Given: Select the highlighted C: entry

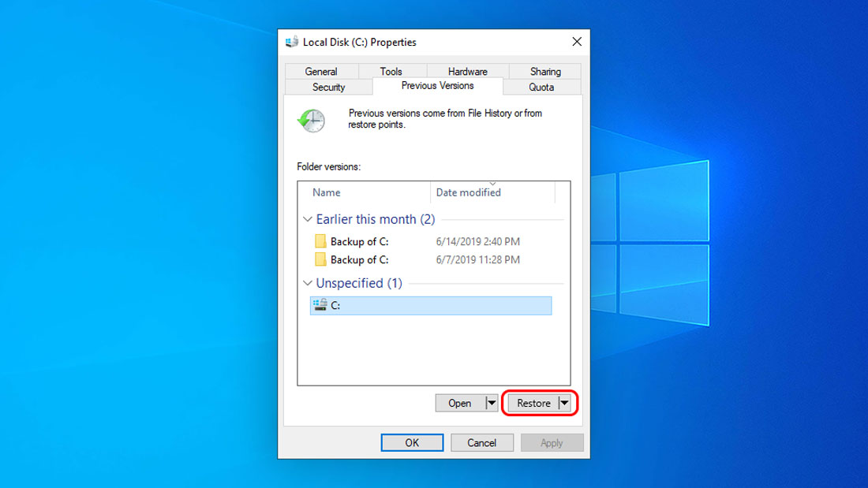Looking at the screenshot, I should [431, 305].
